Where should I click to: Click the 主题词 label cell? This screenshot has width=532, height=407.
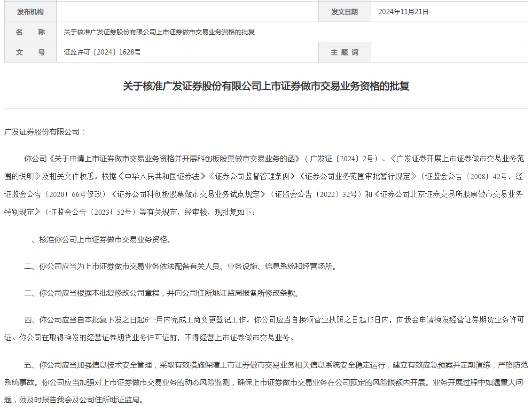coord(344,52)
